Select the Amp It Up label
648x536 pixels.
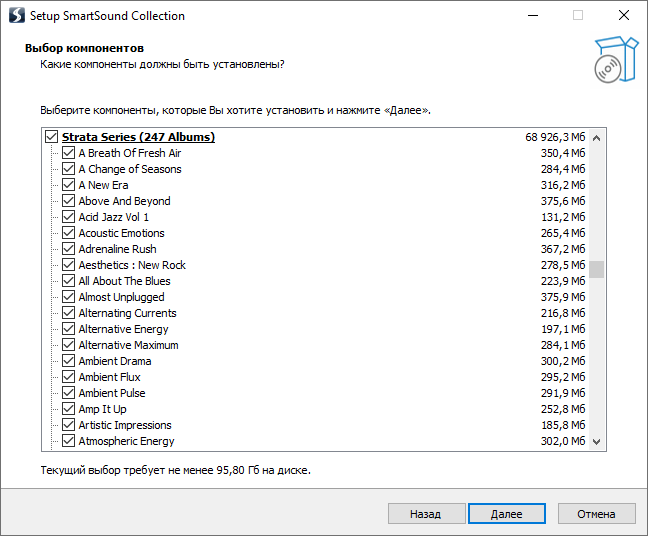point(102,409)
